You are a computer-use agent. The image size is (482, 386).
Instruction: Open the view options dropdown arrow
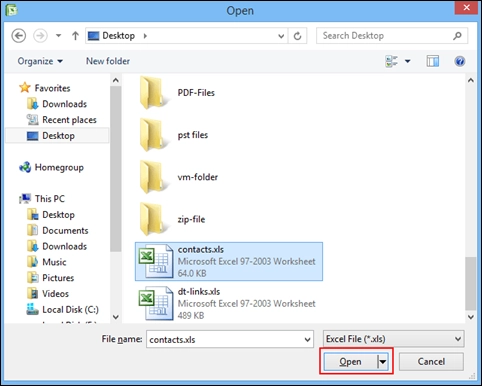[x=407, y=61]
